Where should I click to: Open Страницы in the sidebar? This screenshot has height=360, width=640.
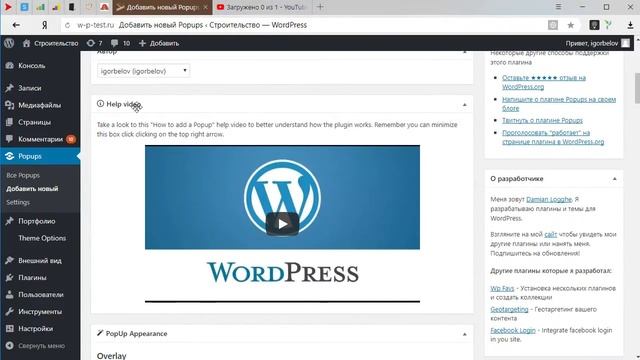[34, 122]
